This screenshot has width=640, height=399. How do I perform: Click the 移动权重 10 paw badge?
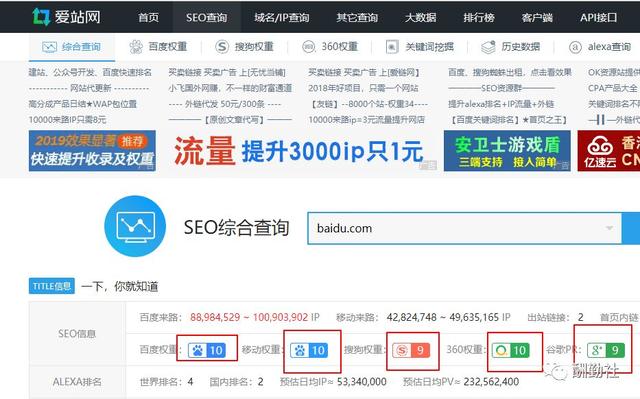pyautogui.click(x=309, y=350)
